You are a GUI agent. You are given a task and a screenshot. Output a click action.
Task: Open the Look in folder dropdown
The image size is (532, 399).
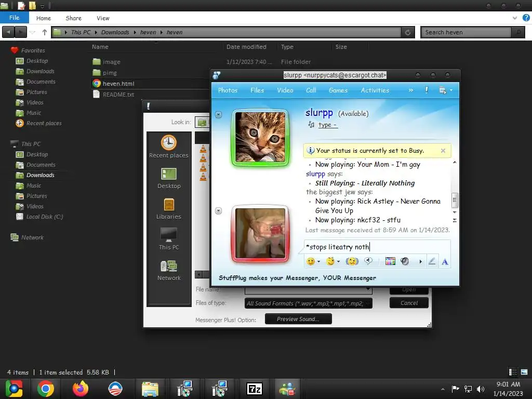click(202, 122)
